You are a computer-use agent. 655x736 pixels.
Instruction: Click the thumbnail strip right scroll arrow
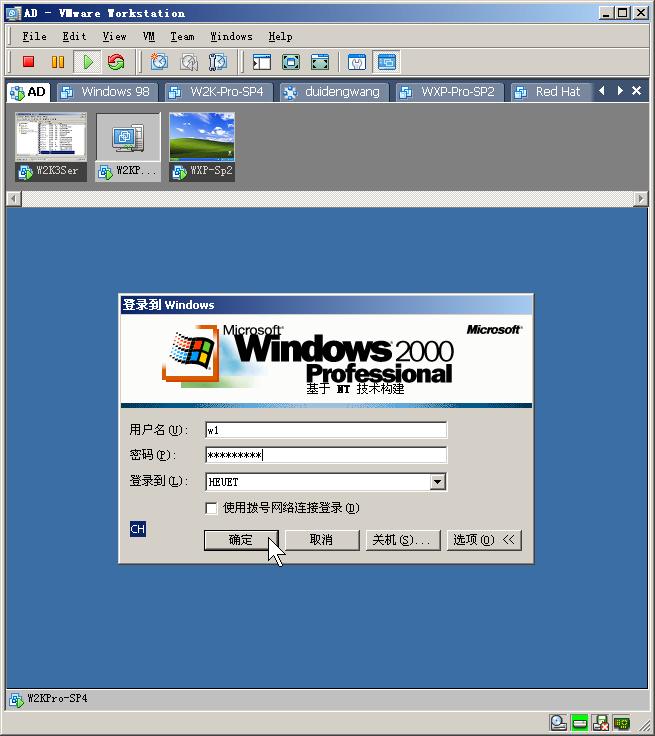pyautogui.click(x=640, y=199)
